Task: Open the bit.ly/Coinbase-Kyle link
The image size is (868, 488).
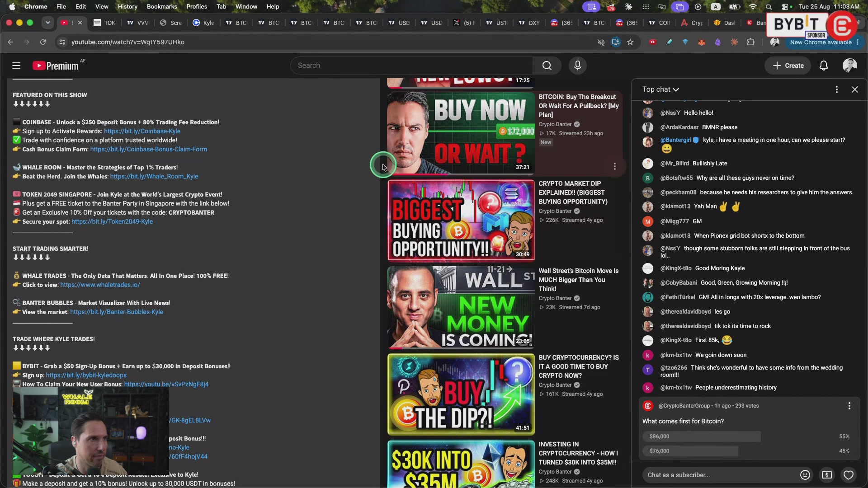Action: pyautogui.click(x=142, y=131)
